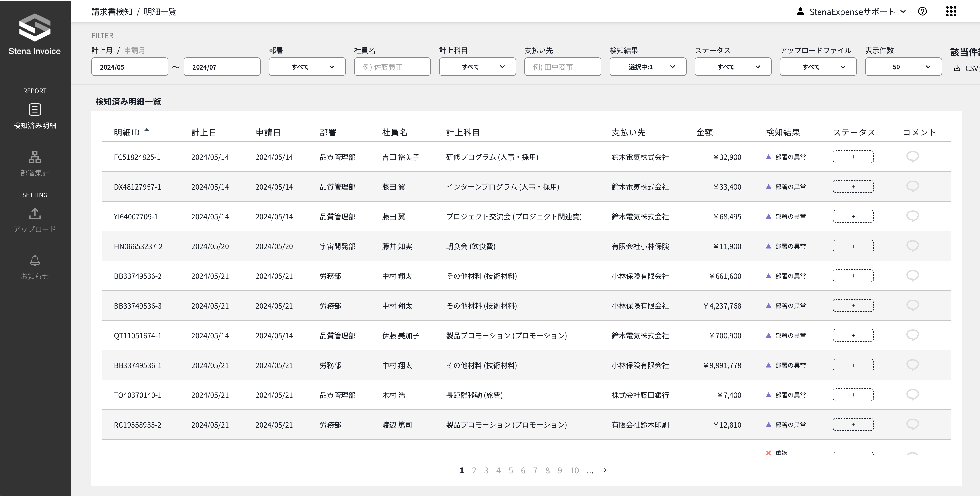Open お知らせ bell notifications
Screen dimensions: 980x496
point(35,261)
